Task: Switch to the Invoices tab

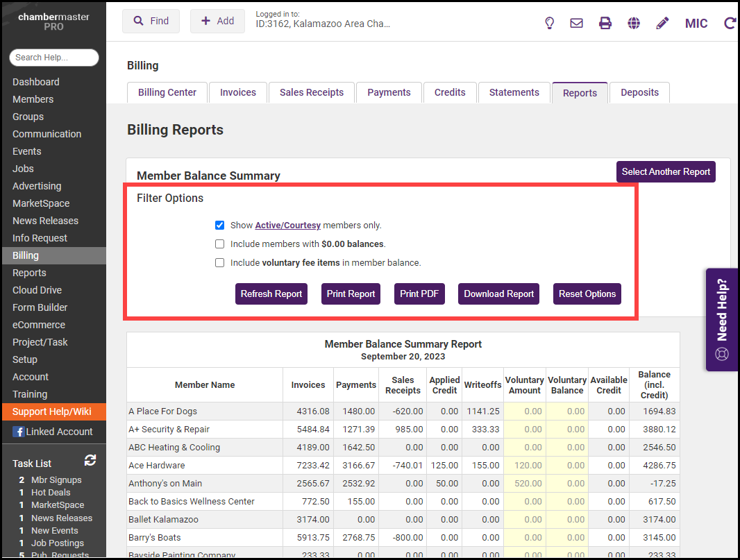Action: [x=238, y=92]
